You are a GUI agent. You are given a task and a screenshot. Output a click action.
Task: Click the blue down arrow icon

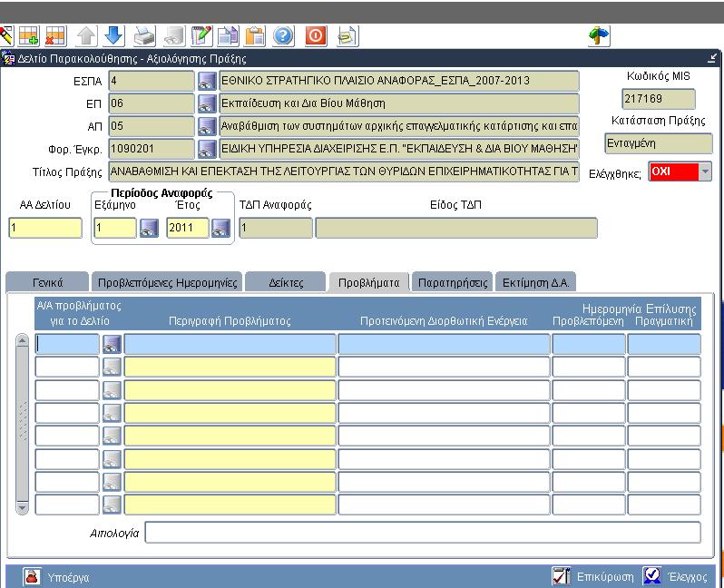pos(113,36)
